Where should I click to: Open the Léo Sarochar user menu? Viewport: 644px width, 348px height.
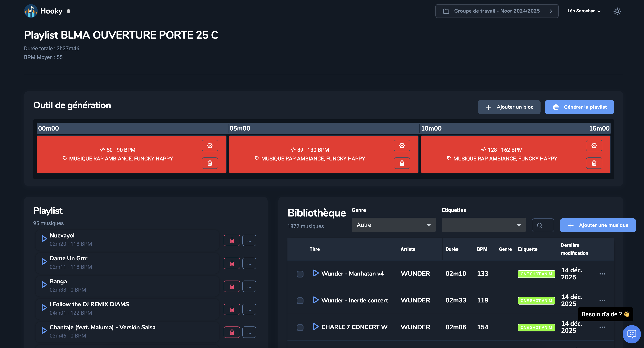coord(584,11)
